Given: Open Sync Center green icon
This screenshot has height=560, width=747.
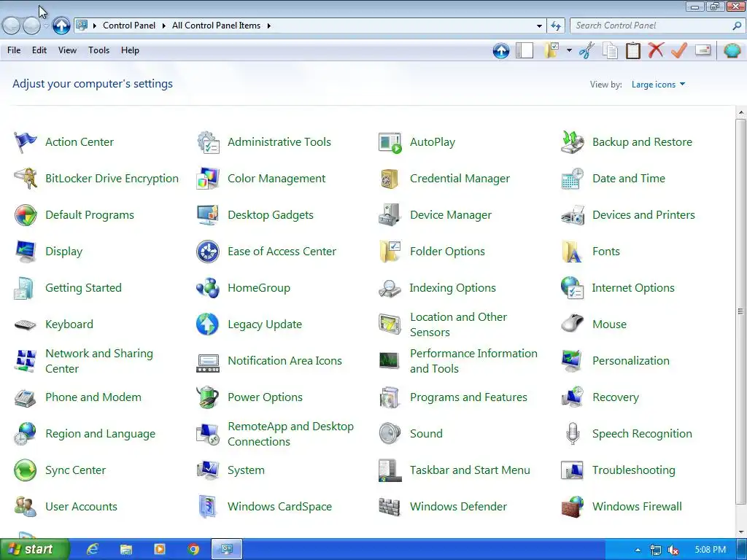Looking at the screenshot, I should (26, 470).
